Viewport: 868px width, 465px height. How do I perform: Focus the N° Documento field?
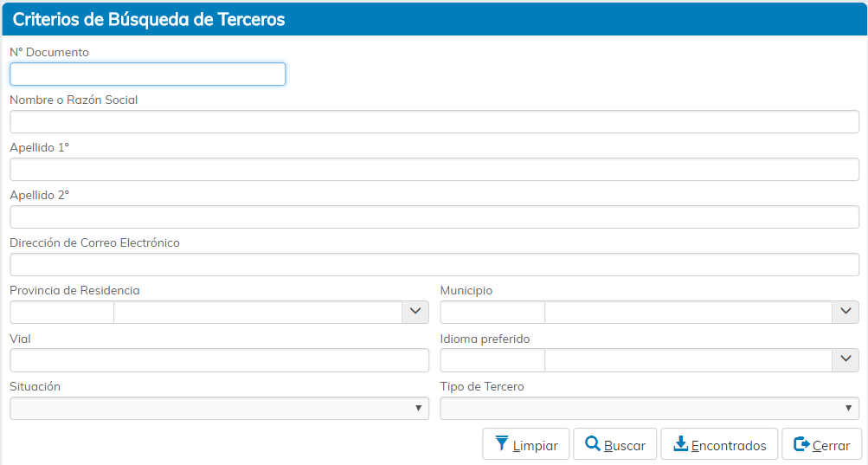147,74
